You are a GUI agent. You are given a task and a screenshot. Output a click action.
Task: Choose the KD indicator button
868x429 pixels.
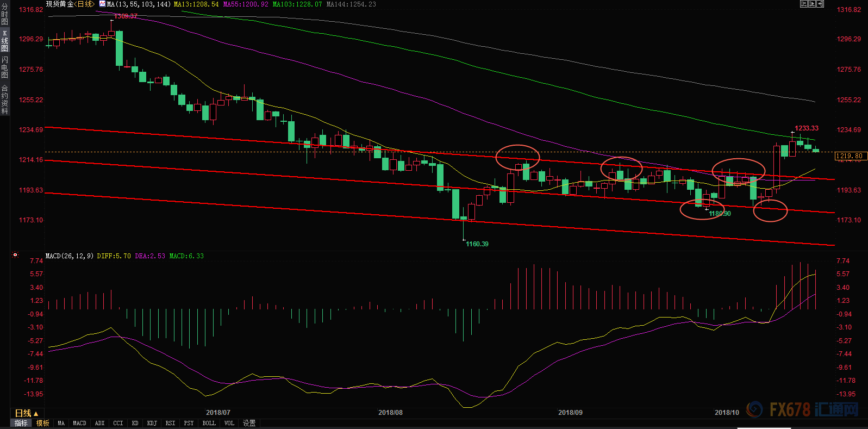coord(135,423)
